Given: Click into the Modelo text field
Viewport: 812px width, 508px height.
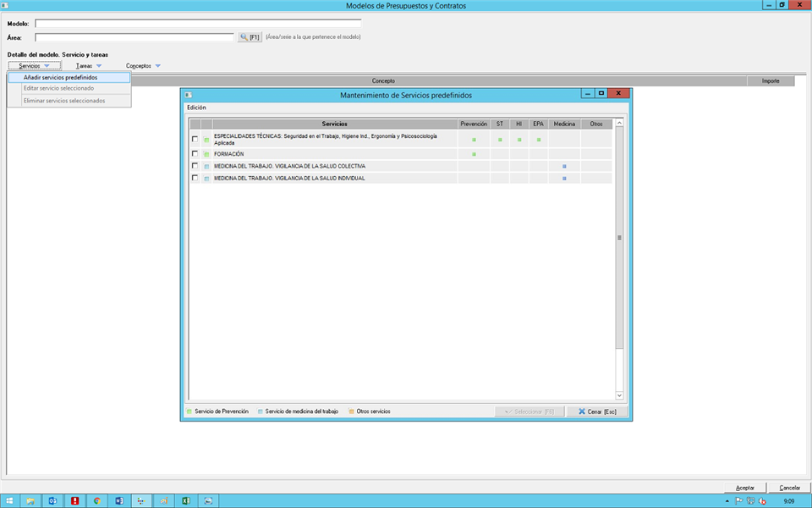Looking at the screenshot, I should 197,24.
